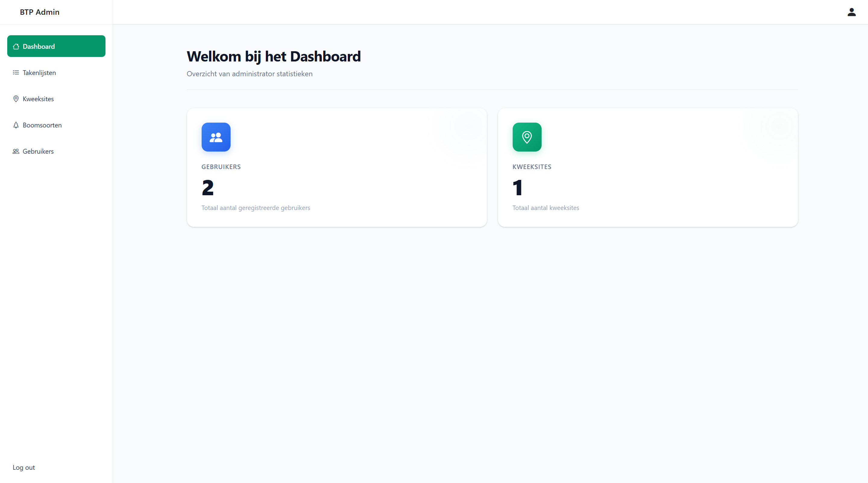Click the GEBRUIKERS card label

coord(221,167)
